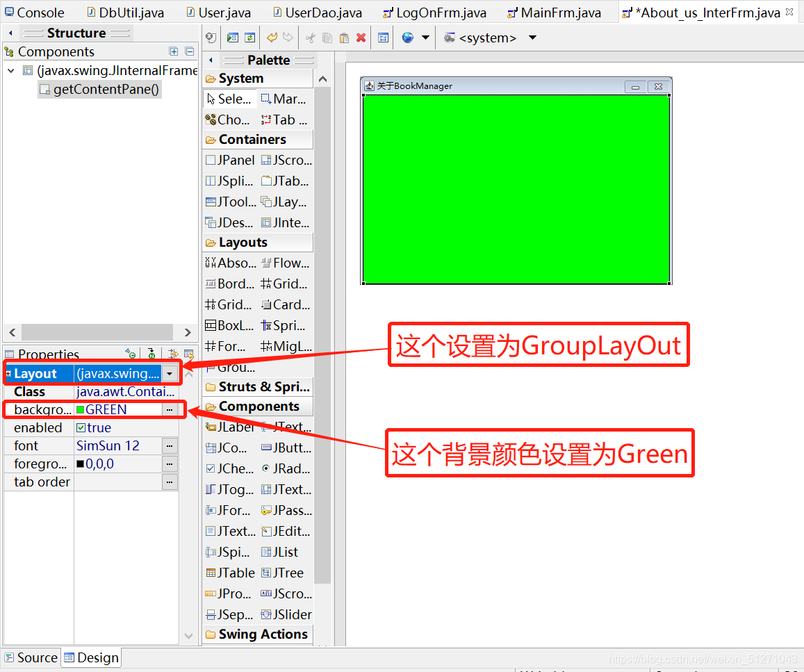Click the font property ellipsis button

click(x=170, y=445)
